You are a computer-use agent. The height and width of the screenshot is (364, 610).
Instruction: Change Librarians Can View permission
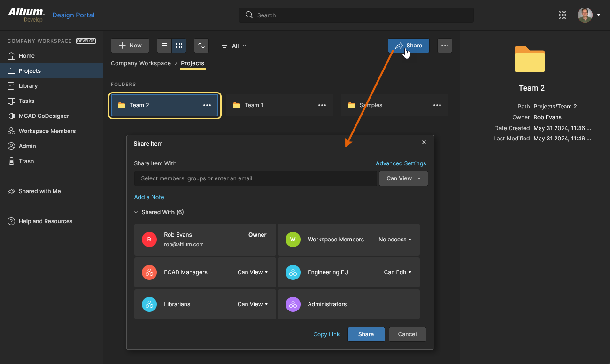253,304
